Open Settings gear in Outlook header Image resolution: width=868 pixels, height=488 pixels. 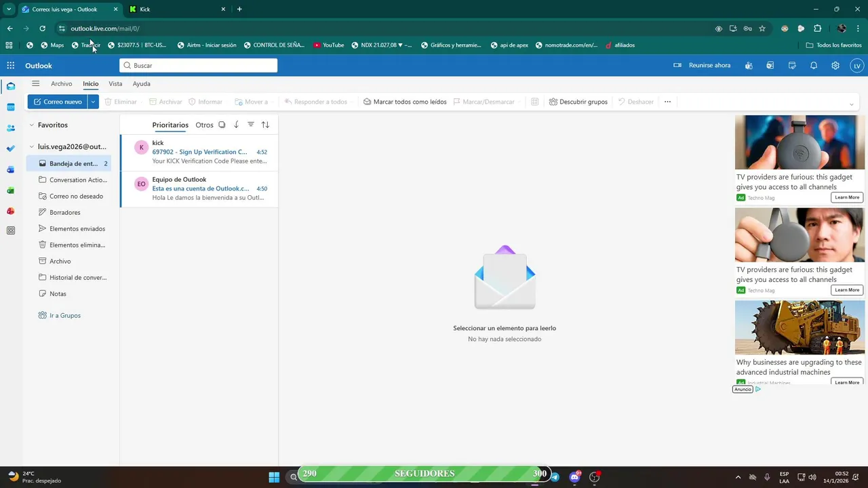835,66
